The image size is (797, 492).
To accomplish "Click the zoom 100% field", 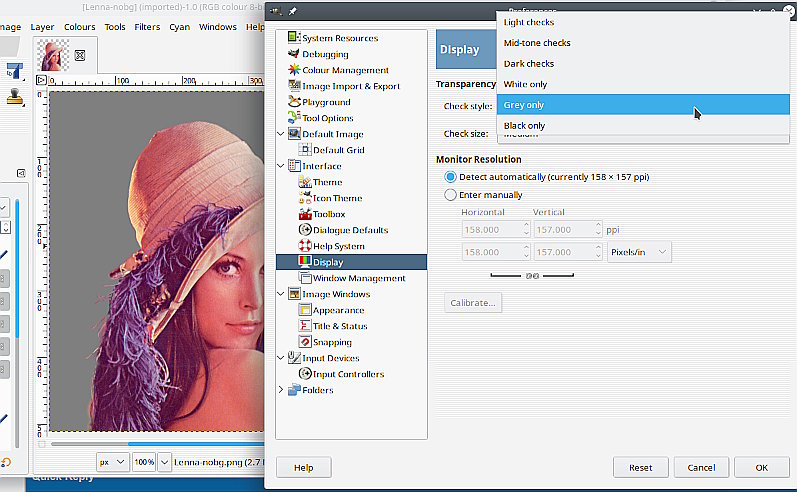I will pos(144,462).
